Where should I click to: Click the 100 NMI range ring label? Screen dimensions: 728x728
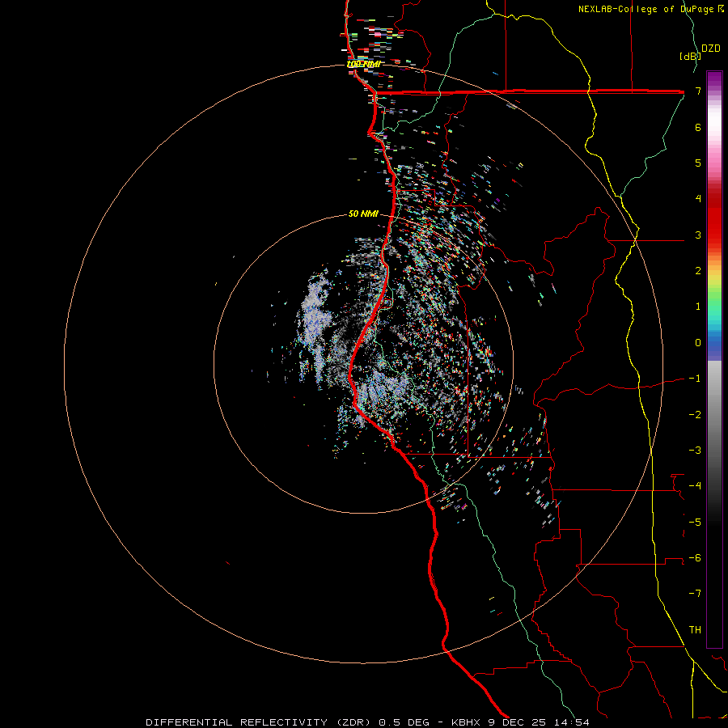[363, 64]
